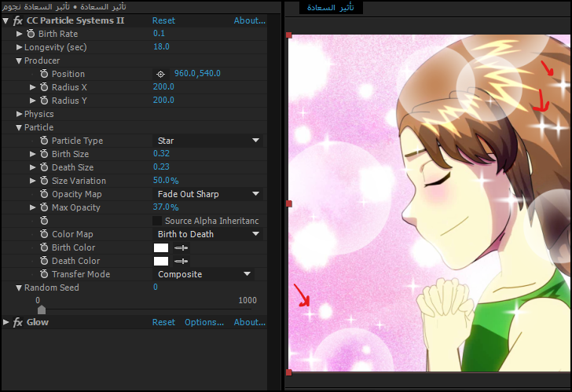The height and width of the screenshot is (392, 572).
Task: Open the Particle Type Star dropdown
Action: tap(207, 141)
